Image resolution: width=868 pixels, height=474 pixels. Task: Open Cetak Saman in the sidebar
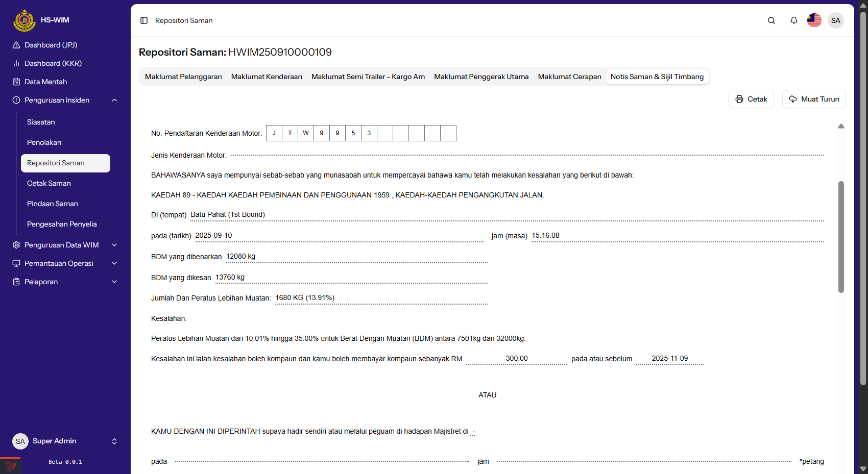[49, 183]
